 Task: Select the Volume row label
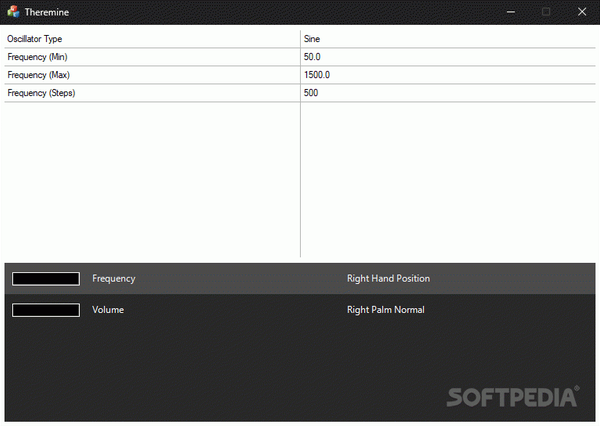(x=108, y=310)
